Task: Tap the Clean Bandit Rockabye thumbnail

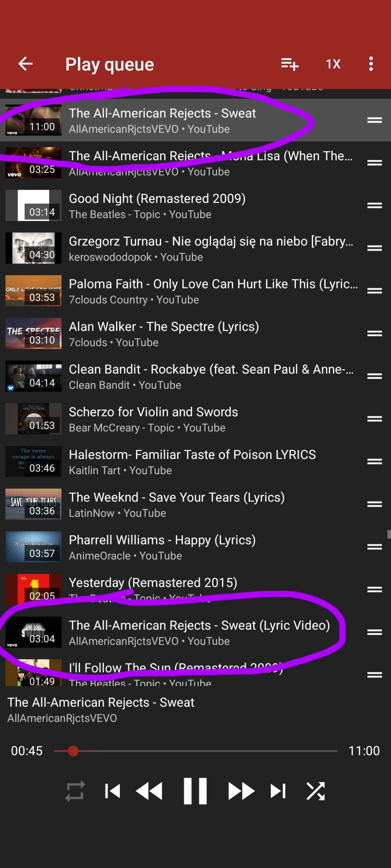Action: tap(34, 376)
